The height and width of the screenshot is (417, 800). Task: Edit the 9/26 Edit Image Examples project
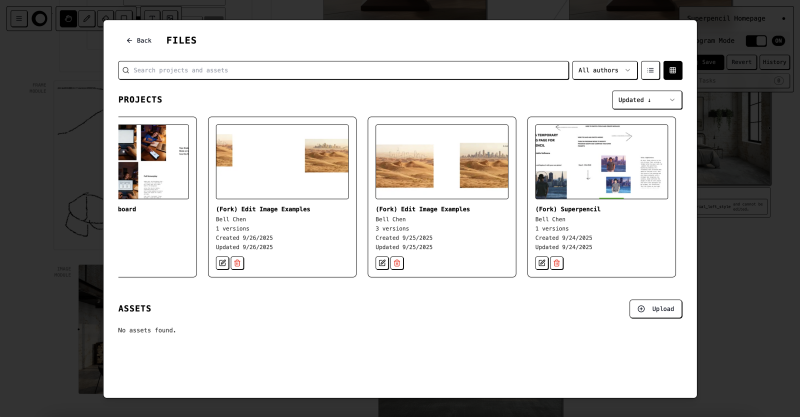tap(223, 263)
